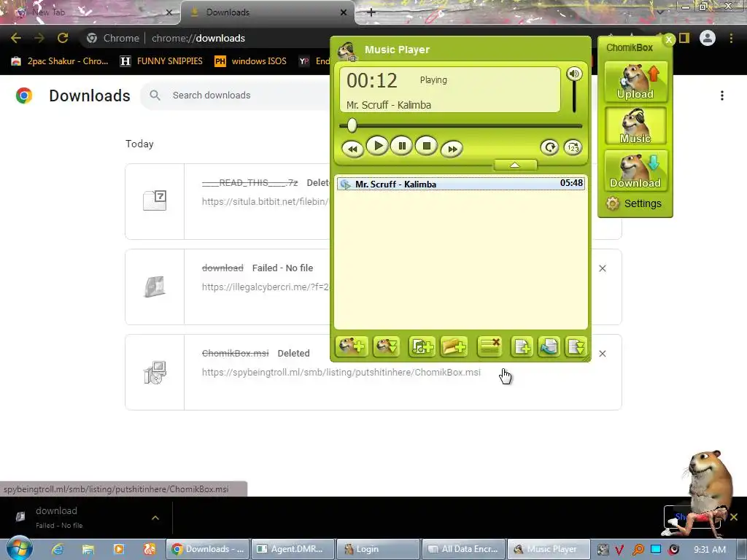747x560 pixels.
Task: Click the chrome://downloads address bar
Action: [198, 38]
